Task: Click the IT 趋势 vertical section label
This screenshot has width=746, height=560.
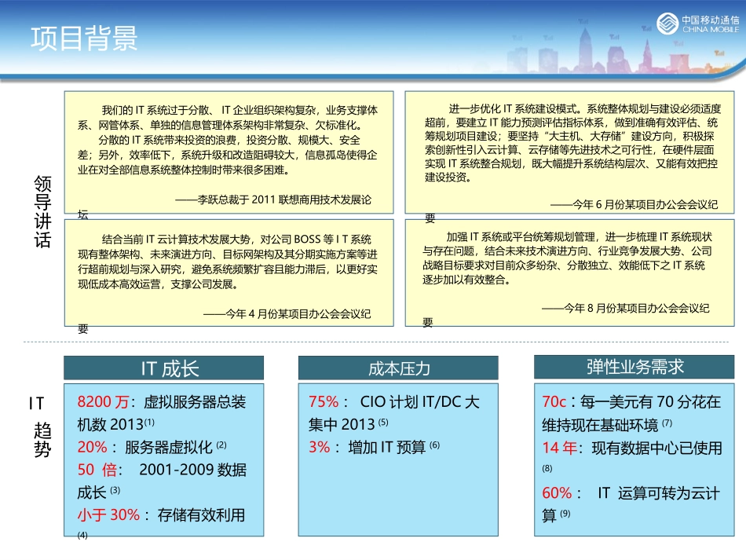Action: coord(40,426)
